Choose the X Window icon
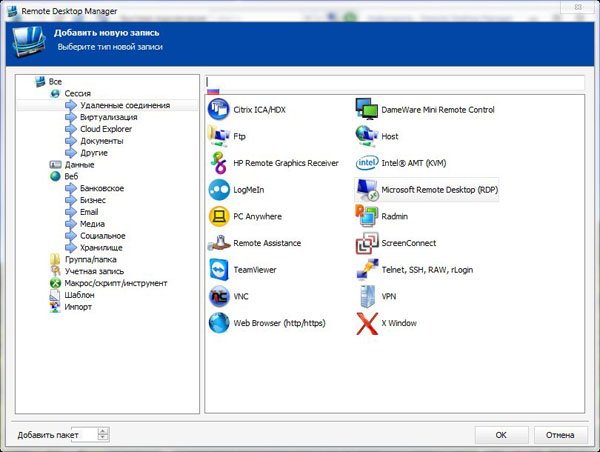Image resolution: width=600 pixels, height=452 pixels. (366, 323)
